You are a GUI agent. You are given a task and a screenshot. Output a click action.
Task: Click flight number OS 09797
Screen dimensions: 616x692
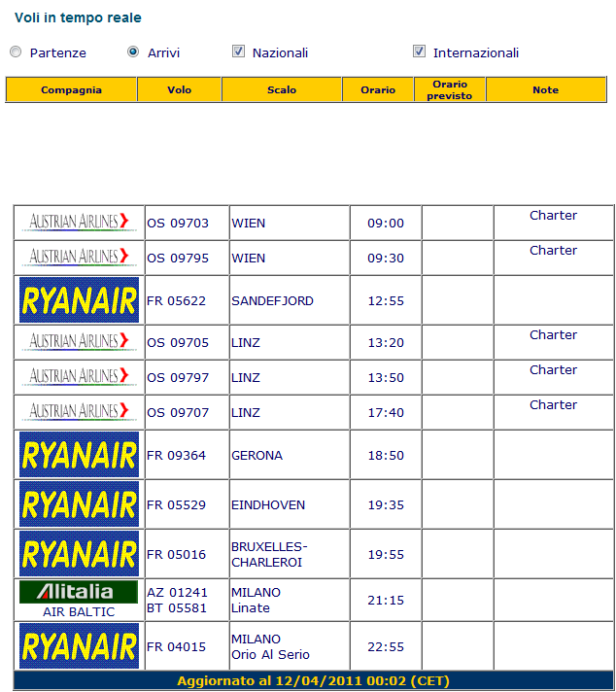click(x=178, y=377)
